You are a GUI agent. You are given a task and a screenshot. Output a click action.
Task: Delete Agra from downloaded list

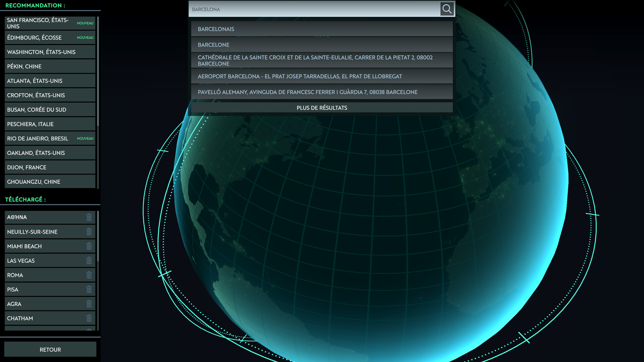tap(89, 304)
